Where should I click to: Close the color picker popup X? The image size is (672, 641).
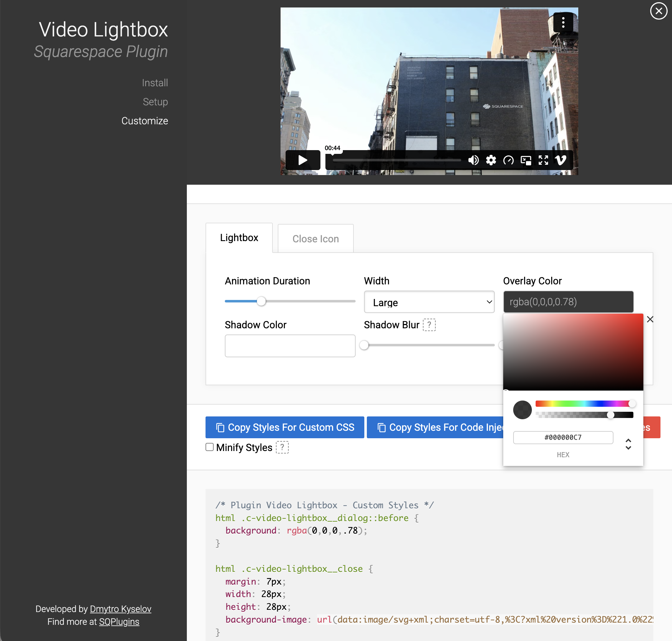click(x=650, y=319)
